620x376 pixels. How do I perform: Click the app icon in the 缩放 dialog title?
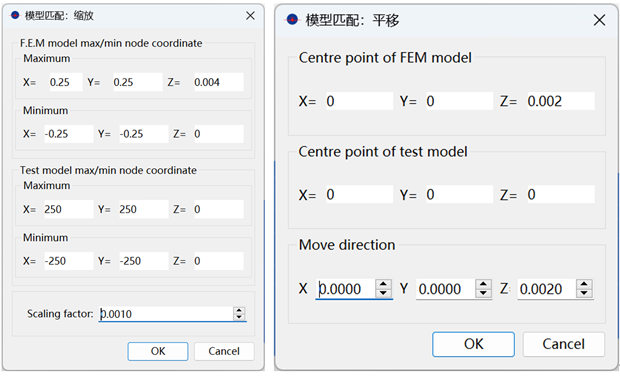(x=15, y=15)
